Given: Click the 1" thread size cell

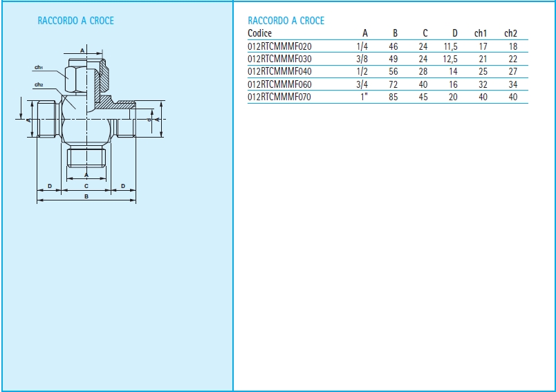Looking at the screenshot, I should [364, 97].
